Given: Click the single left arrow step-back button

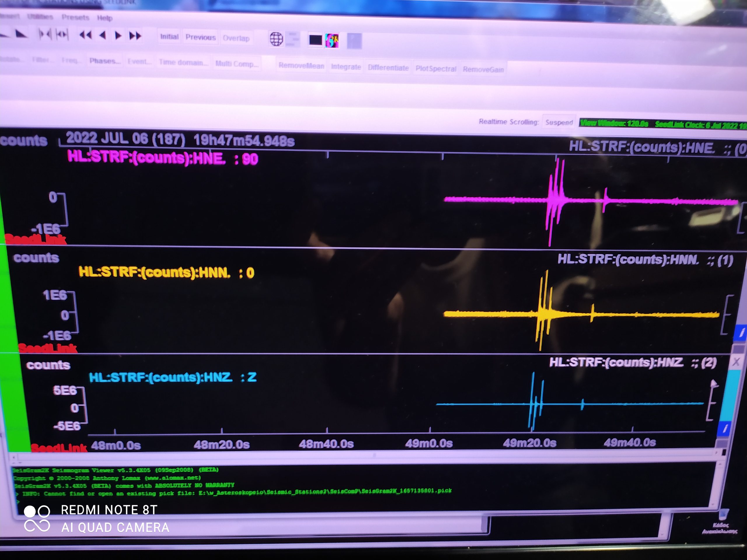Looking at the screenshot, I should pos(103,35).
